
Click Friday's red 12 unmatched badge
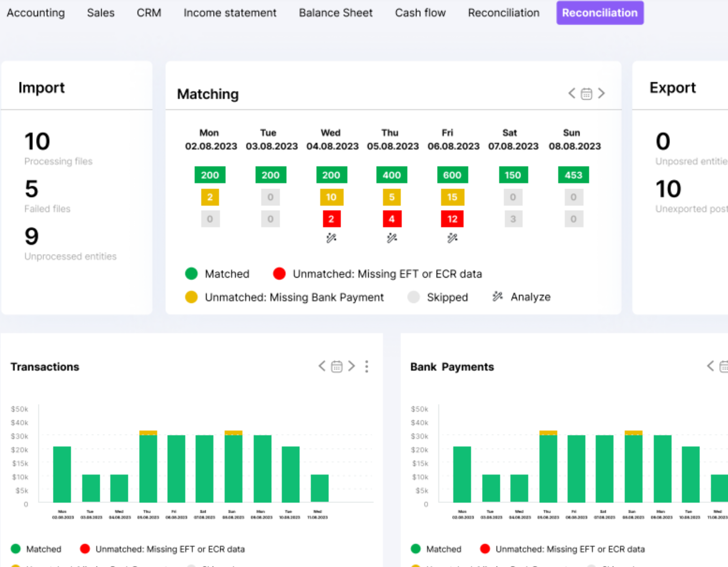(x=452, y=219)
